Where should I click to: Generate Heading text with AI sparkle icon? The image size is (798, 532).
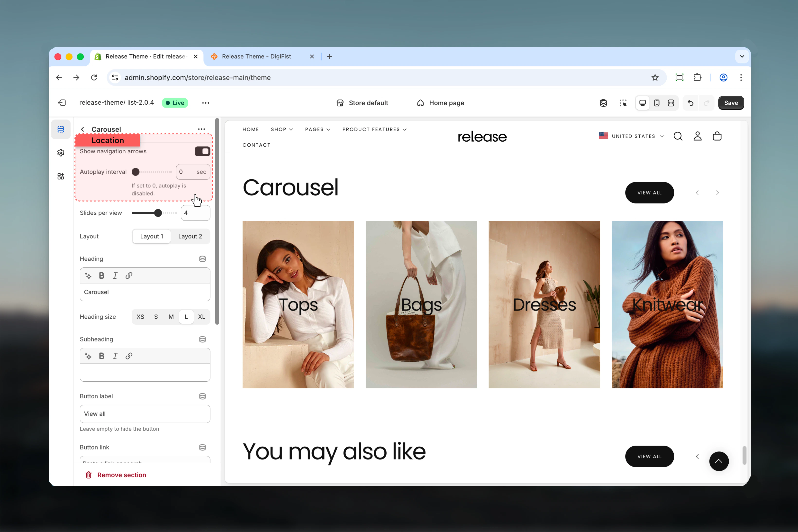[x=88, y=275]
